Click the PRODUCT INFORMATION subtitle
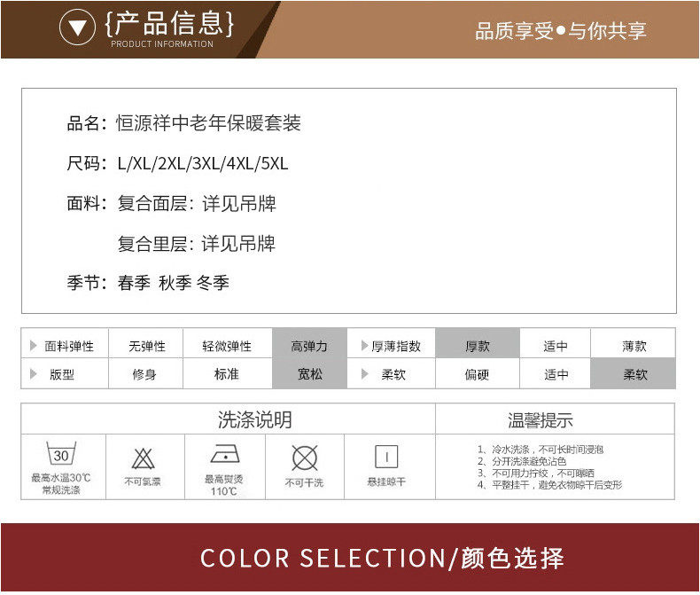700x595 pixels. [x=162, y=44]
